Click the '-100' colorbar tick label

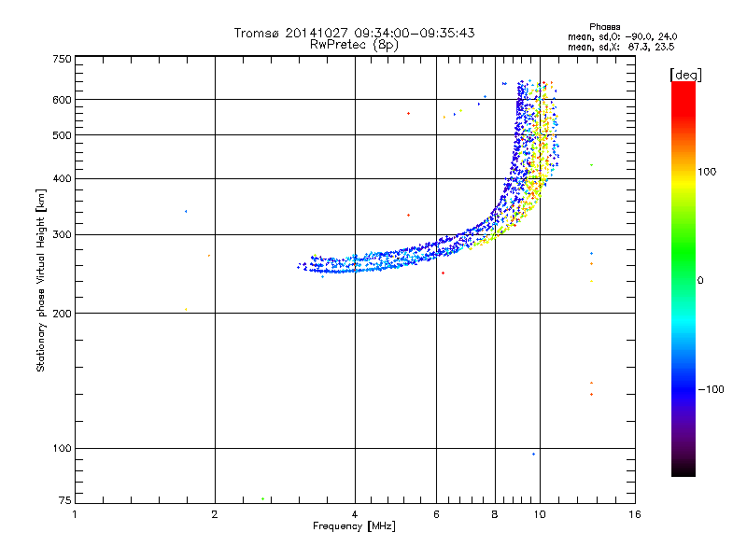711,389
